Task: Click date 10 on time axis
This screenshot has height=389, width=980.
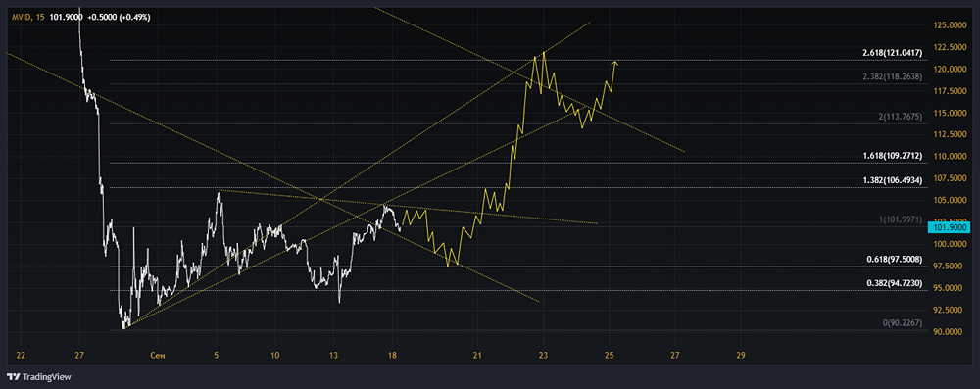Action: tap(275, 356)
